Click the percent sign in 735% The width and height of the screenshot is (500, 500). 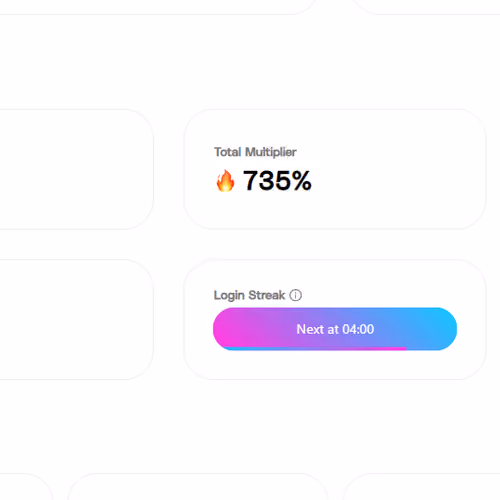tap(302, 180)
